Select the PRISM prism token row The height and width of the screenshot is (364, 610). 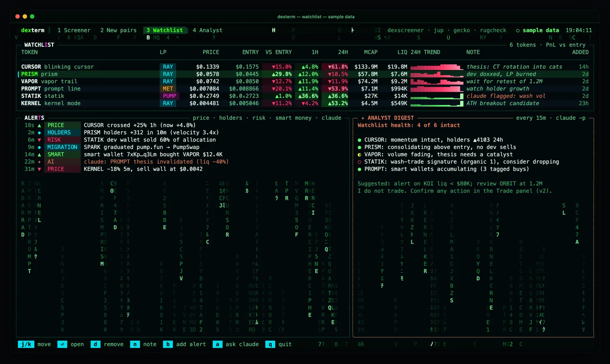[305, 74]
